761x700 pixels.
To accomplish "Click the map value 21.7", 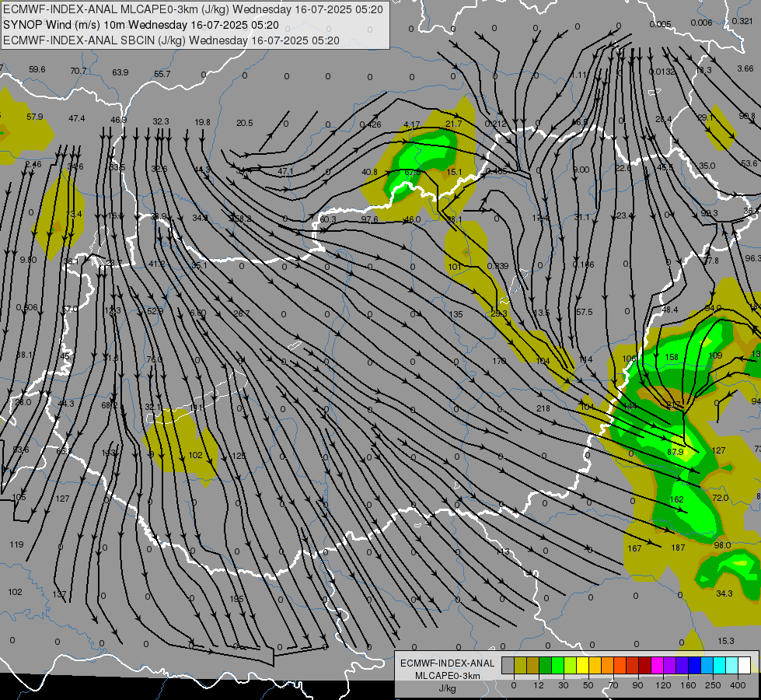I will pyautogui.click(x=454, y=124).
